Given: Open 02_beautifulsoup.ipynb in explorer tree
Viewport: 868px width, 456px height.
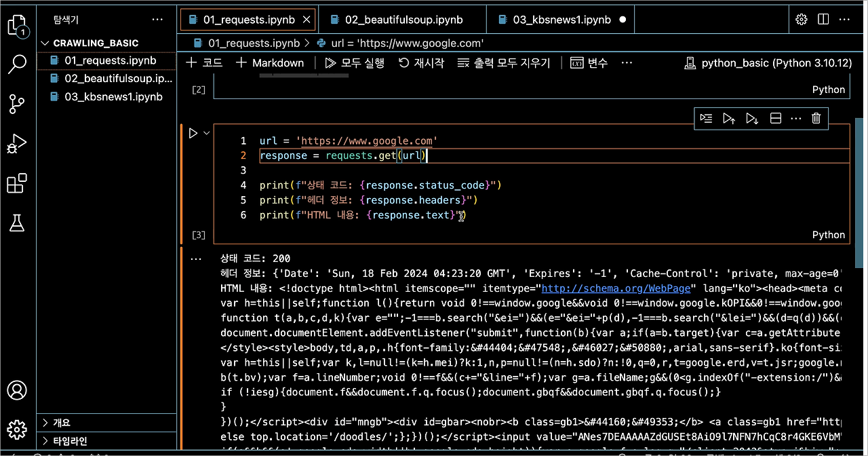Looking at the screenshot, I should [x=107, y=79].
